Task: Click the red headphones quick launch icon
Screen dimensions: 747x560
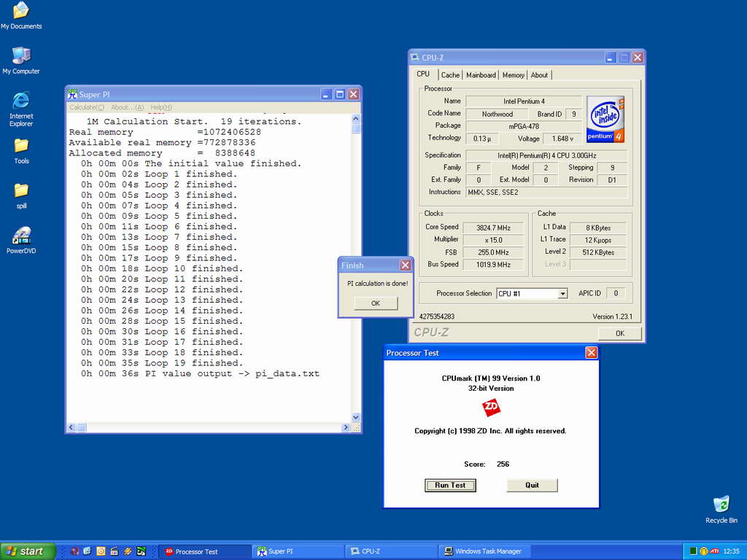Action: [x=75, y=551]
